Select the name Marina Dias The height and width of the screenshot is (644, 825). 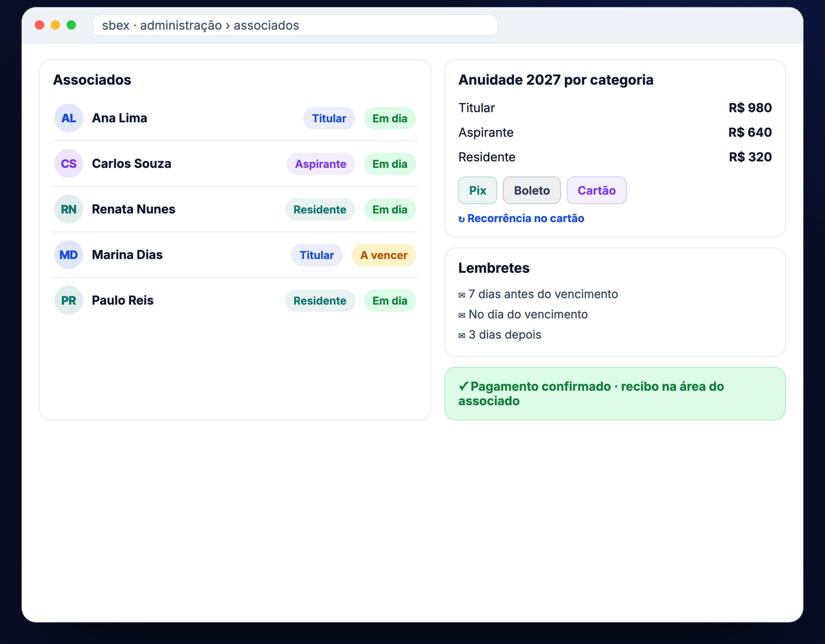(127, 255)
